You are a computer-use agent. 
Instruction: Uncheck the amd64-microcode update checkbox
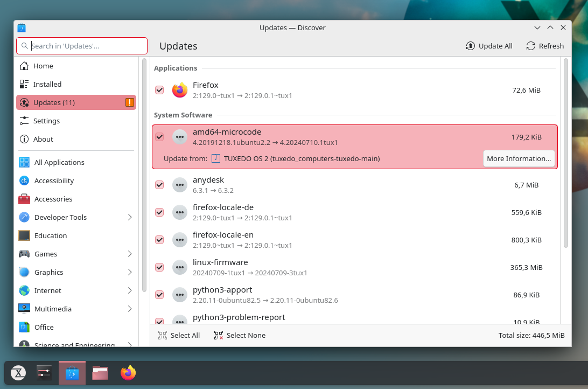159,137
